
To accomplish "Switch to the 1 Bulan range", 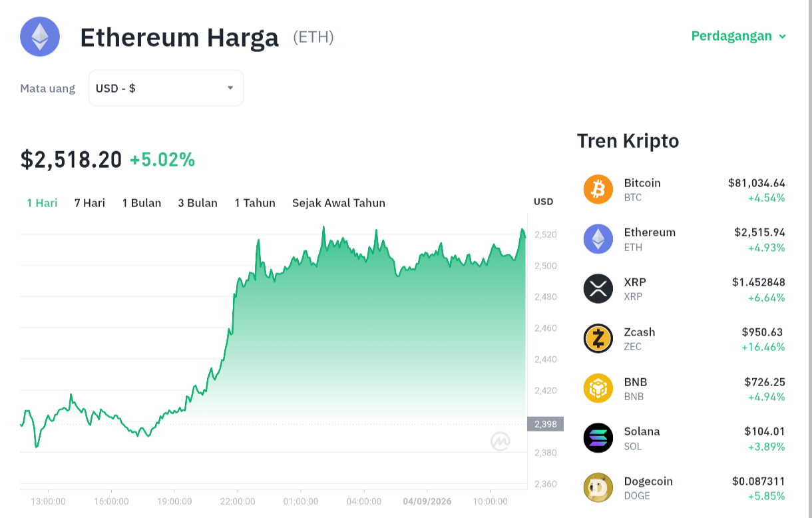I will click(142, 203).
